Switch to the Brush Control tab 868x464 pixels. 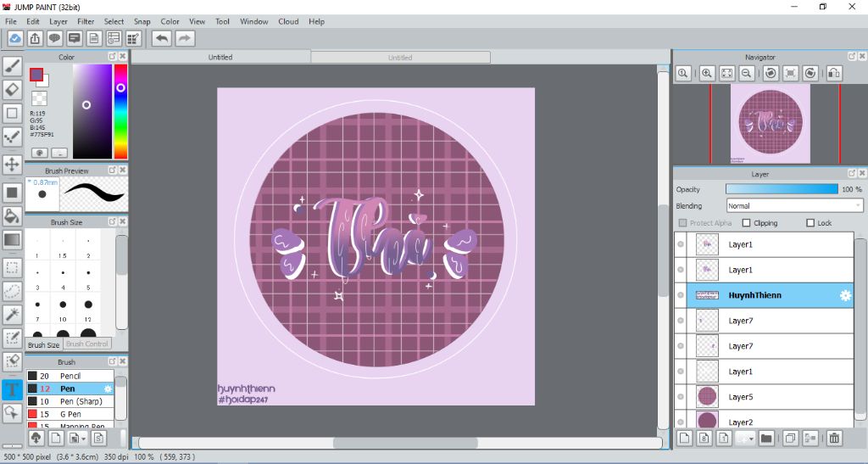coord(87,344)
